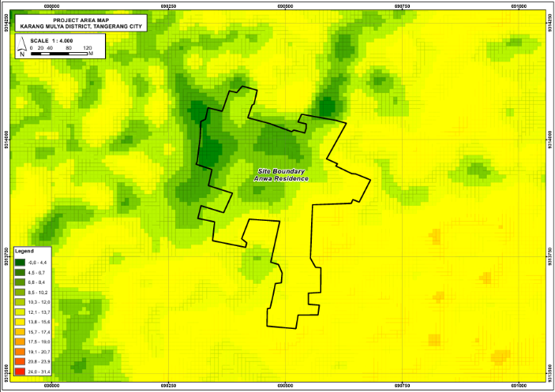The width and height of the screenshot is (555, 392).
Task: Click the '13,8 - 15,6' legend range text
Action: (x=39, y=322)
